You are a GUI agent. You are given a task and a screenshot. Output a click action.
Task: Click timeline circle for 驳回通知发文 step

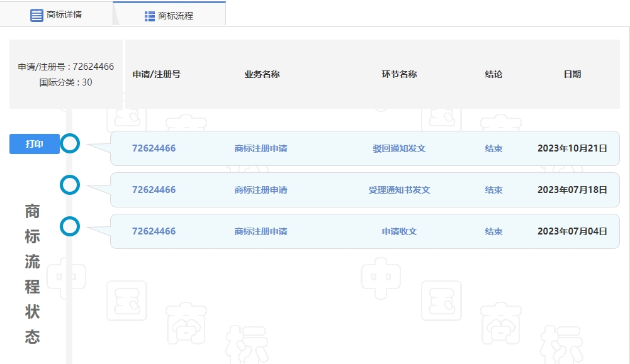(70, 144)
